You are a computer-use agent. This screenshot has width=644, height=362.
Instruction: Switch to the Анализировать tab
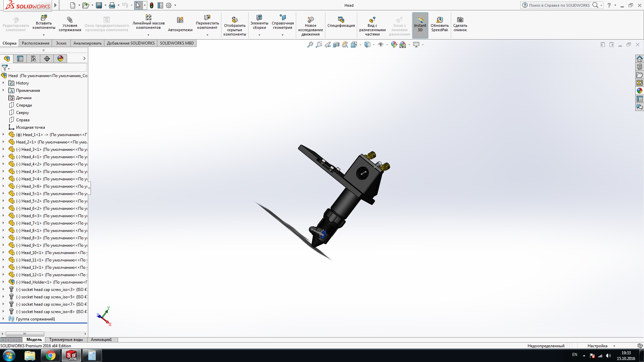click(87, 43)
